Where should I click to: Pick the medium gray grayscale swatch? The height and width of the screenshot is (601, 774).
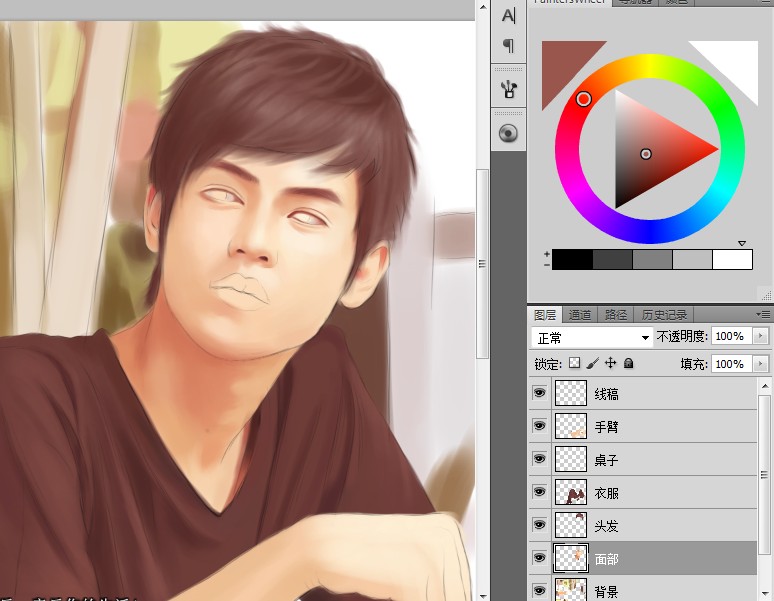point(653,260)
